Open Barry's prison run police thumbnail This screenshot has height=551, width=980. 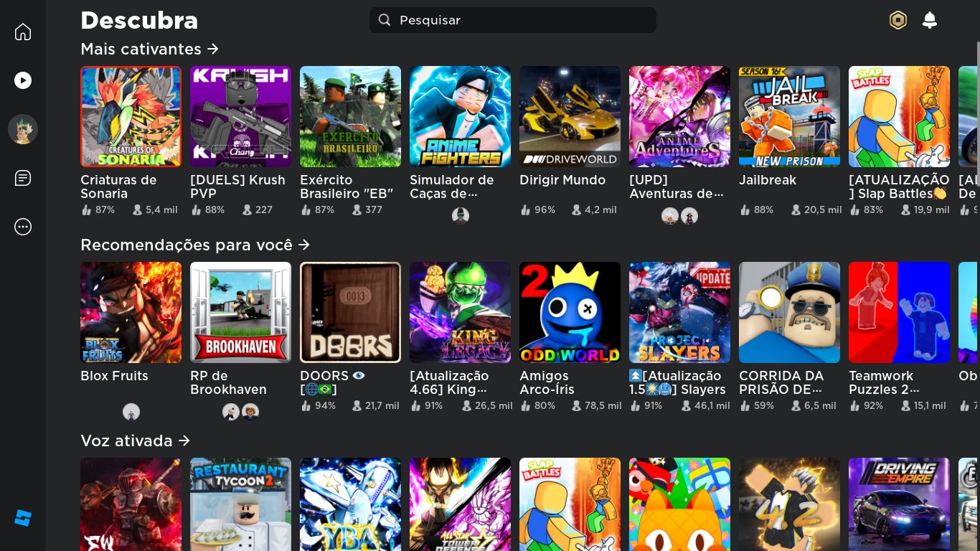pyautogui.click(x=789, y=313)
